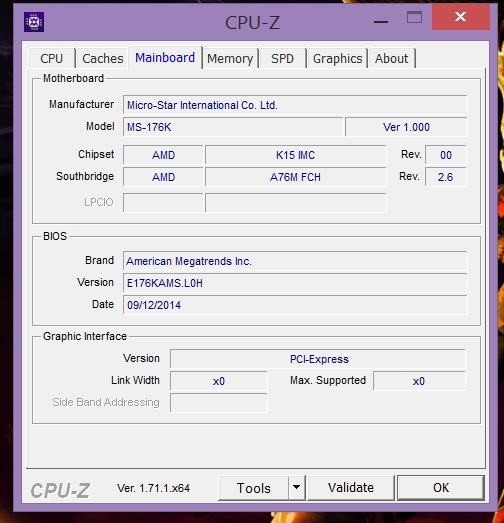This screenshot has height=523, width=504.
Task: Click the Manufacturer label
Action: pos(81,104)
